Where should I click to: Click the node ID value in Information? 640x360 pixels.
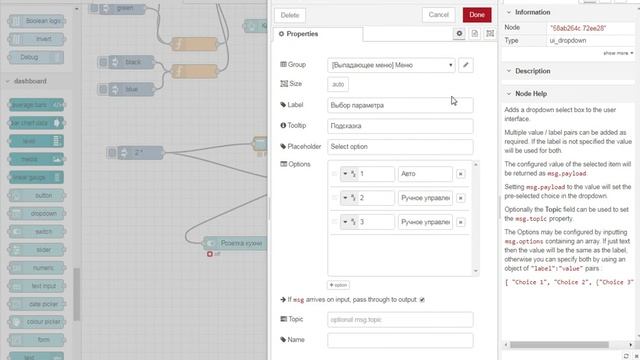tap(578, 28)
